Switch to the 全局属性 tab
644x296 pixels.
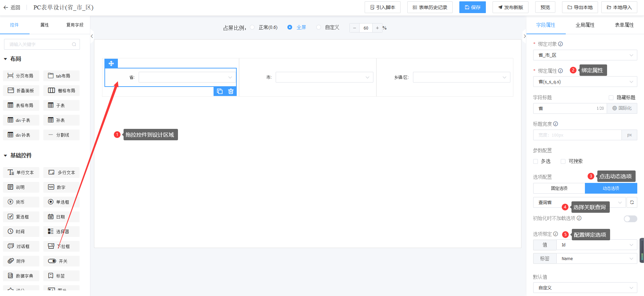585,25
